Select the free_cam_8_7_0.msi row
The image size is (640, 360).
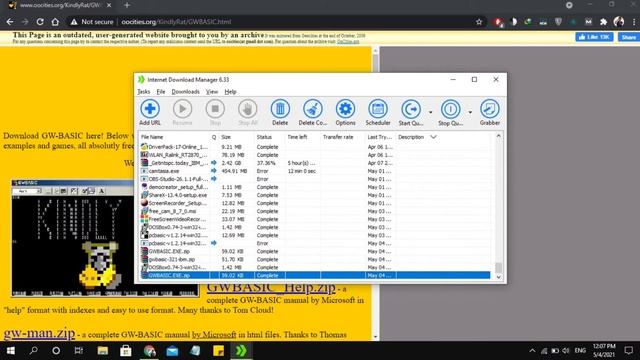315,211
